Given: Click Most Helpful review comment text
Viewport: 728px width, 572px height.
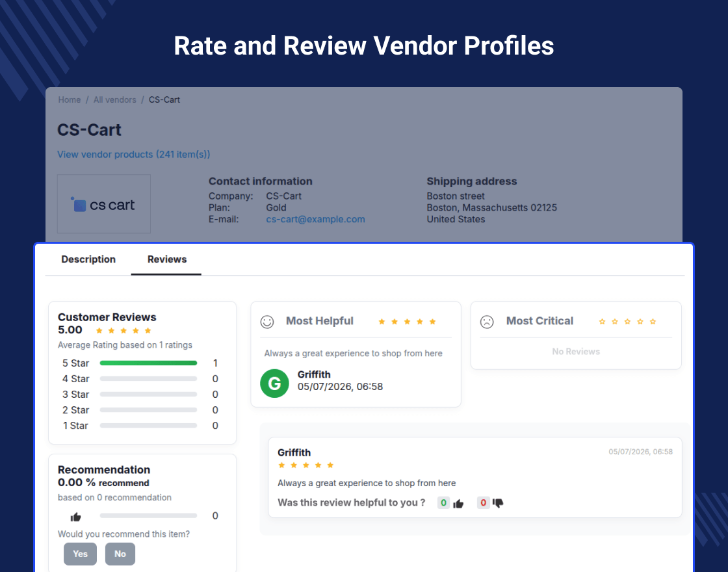Looking at the screenshot, I should tap(354, 354).
